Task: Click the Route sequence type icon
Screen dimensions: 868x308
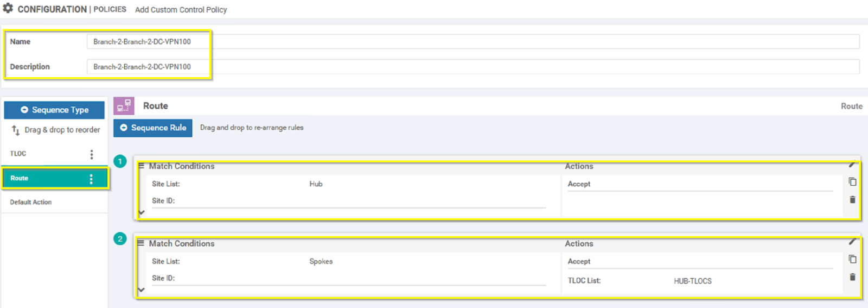Action: (124, 105)
